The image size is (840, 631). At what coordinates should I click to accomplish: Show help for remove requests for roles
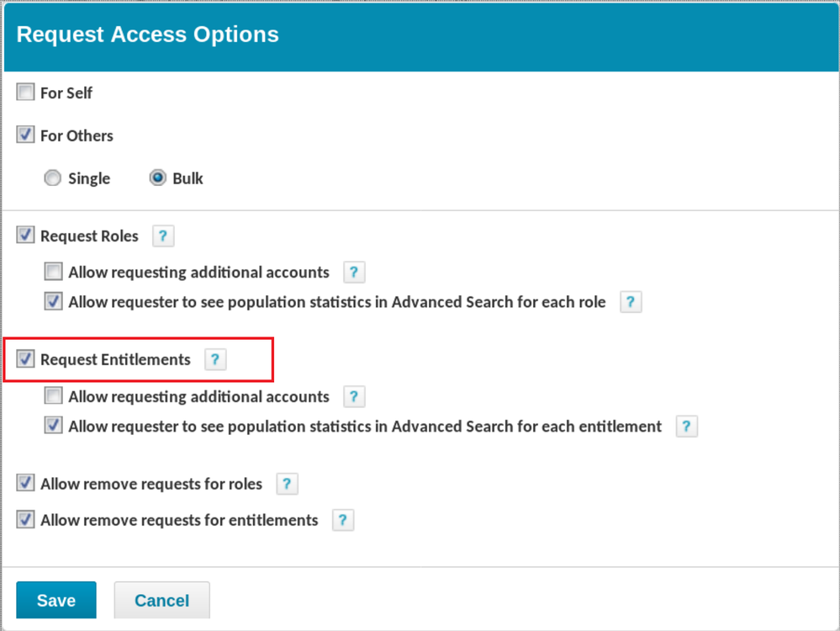[x=287, y=484]
